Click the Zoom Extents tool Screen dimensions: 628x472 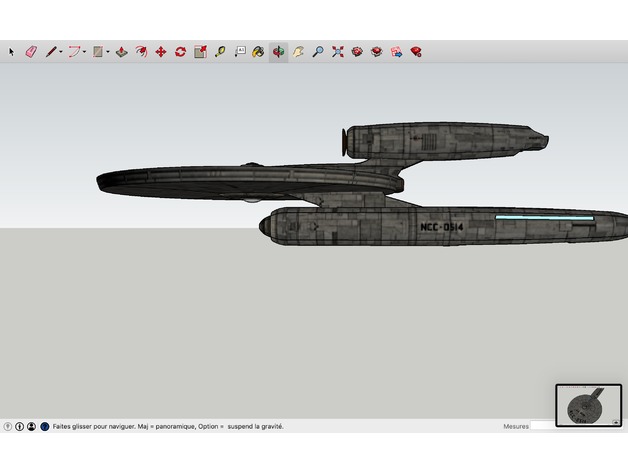[338, 52]
